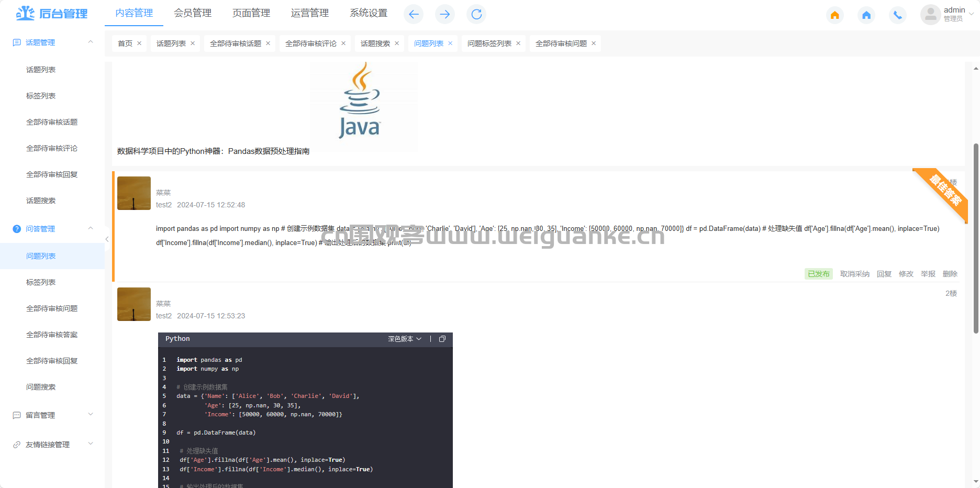The width and height of the screenshot is (980, 488).
Task: Click the orange home icon
Action: coord(835,15)
